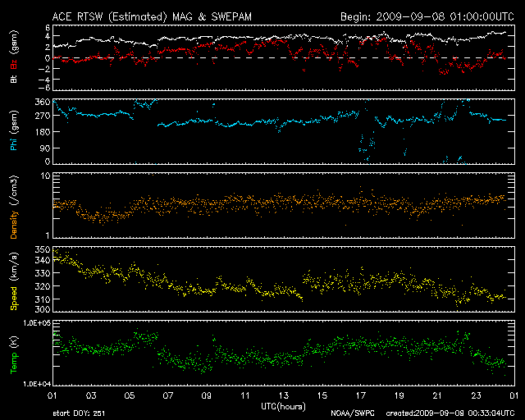The image size is (525, 420).
Task: Click the white Bt axis label
Action: pyautogui.click(x=13, y=80)
